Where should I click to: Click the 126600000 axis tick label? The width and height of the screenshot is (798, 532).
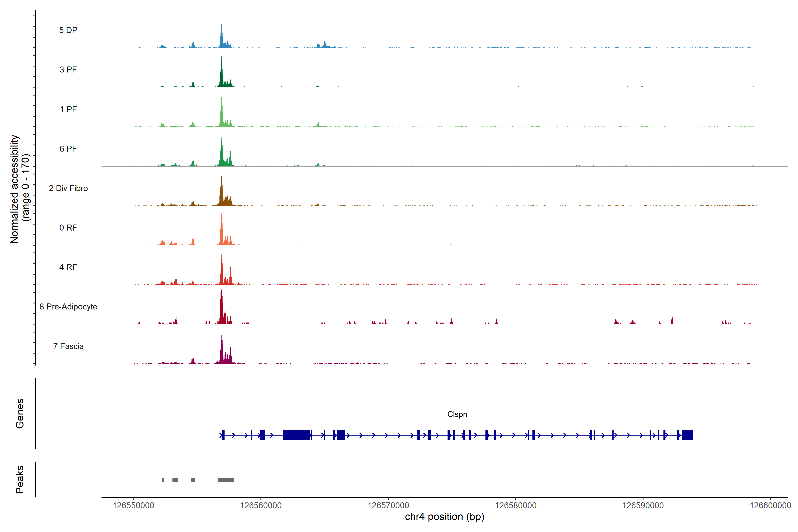pos(770,506)
